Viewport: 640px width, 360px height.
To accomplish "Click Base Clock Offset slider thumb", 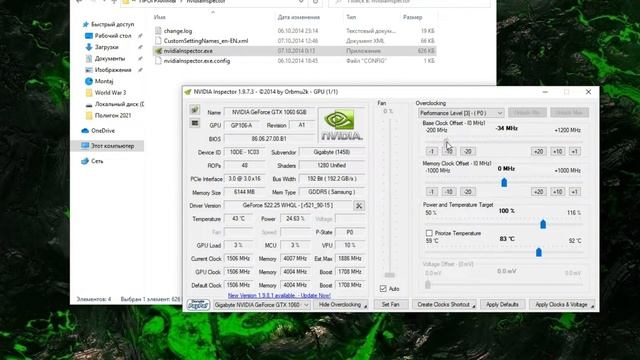I will (446, 142).
